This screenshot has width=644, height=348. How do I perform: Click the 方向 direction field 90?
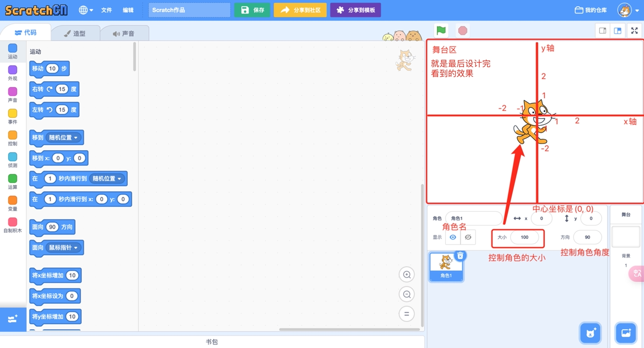pyautogui.click(x=587, y=237)
